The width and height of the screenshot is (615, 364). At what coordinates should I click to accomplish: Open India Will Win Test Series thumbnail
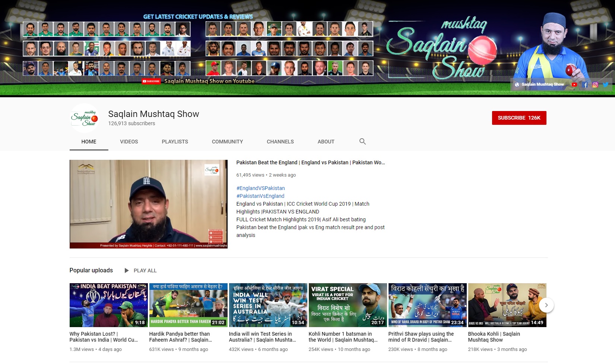pyautogui.click(x=268, y=305)
